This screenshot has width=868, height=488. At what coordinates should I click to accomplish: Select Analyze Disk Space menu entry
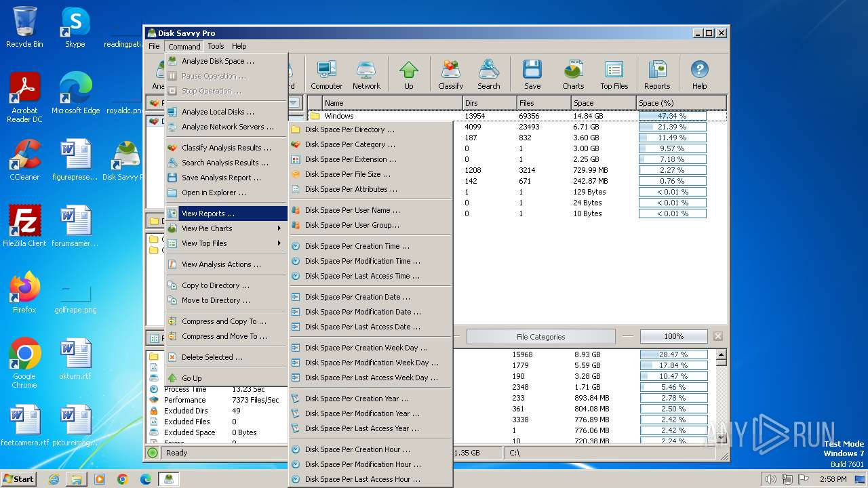(x=226, y=61)
